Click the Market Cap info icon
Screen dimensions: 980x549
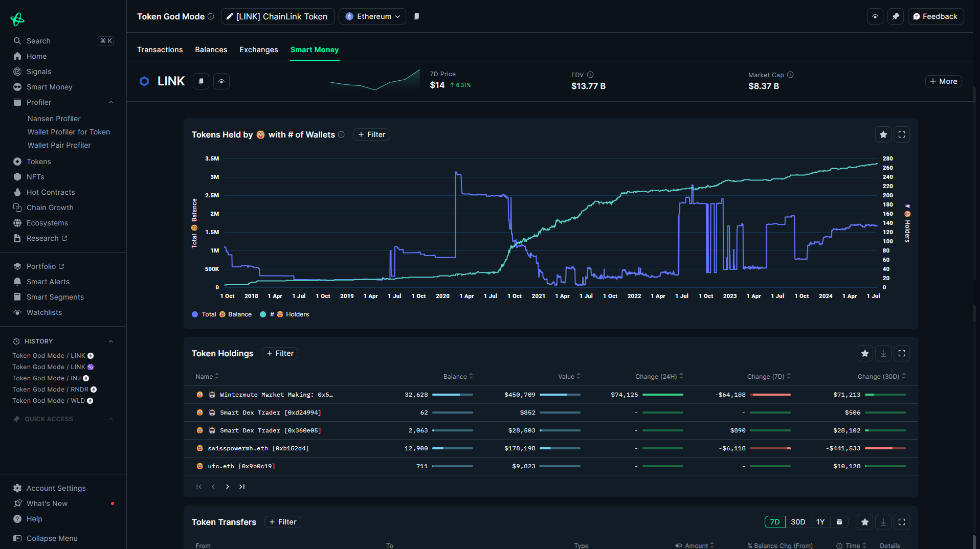pos(790,75)
